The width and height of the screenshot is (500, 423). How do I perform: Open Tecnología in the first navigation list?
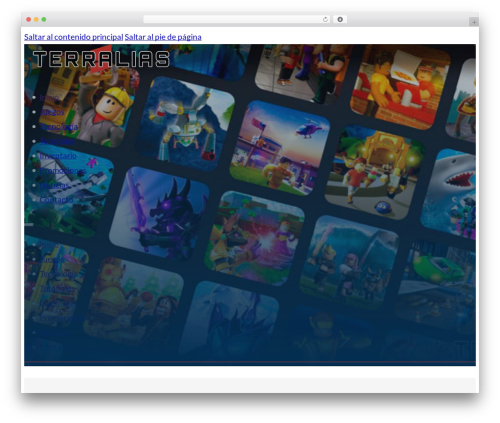click(x=59, y=127)
